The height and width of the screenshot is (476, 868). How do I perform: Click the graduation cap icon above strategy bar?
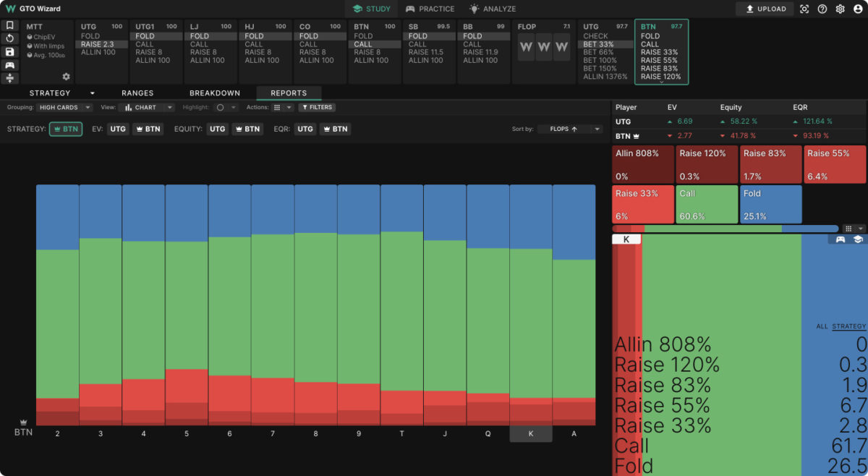click(x=858, y=239)
